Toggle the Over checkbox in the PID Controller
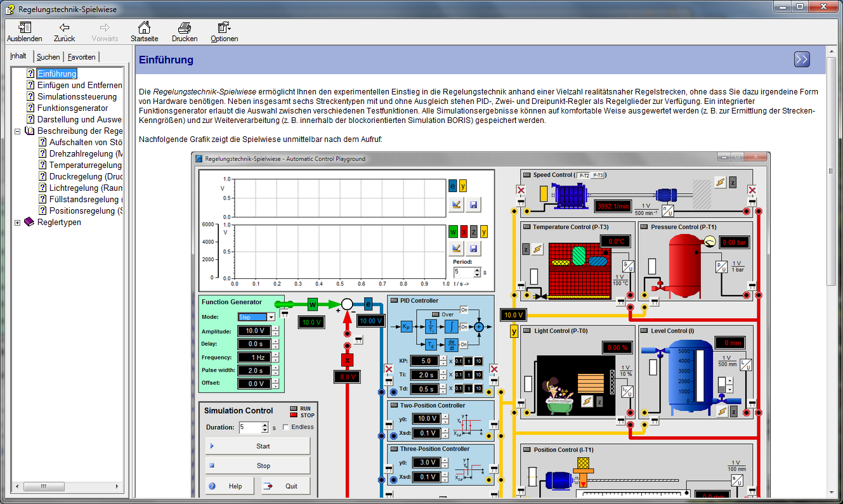Viewport: 843px width, 504px height. pos(435,314)
